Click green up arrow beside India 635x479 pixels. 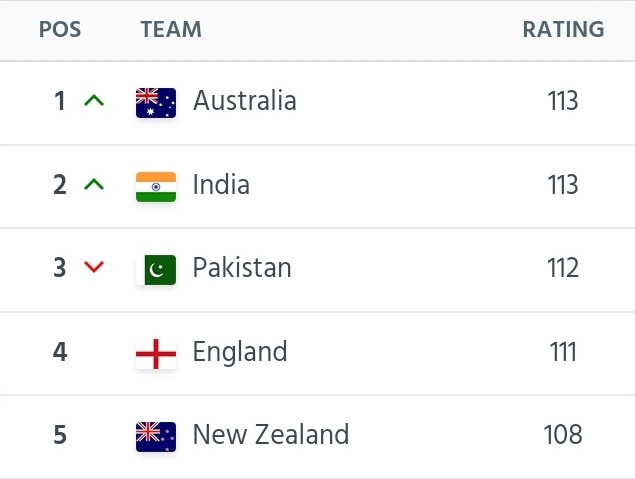click(x=94, y=184)
